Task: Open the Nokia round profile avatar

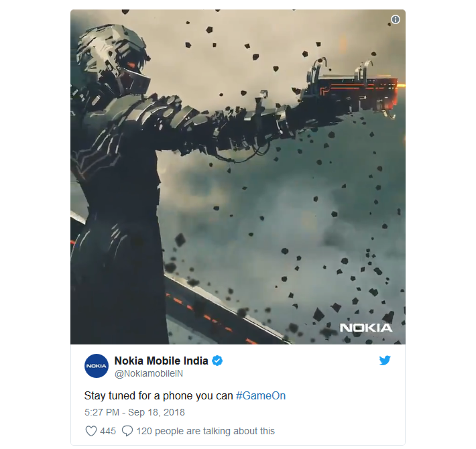Action: coord(97,366)
